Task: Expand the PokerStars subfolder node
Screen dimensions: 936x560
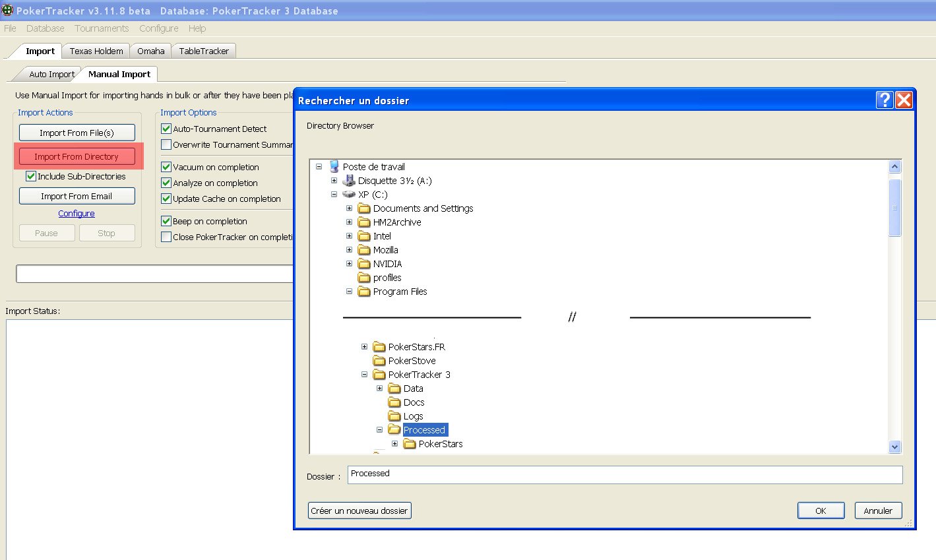Action: (394, 444)
